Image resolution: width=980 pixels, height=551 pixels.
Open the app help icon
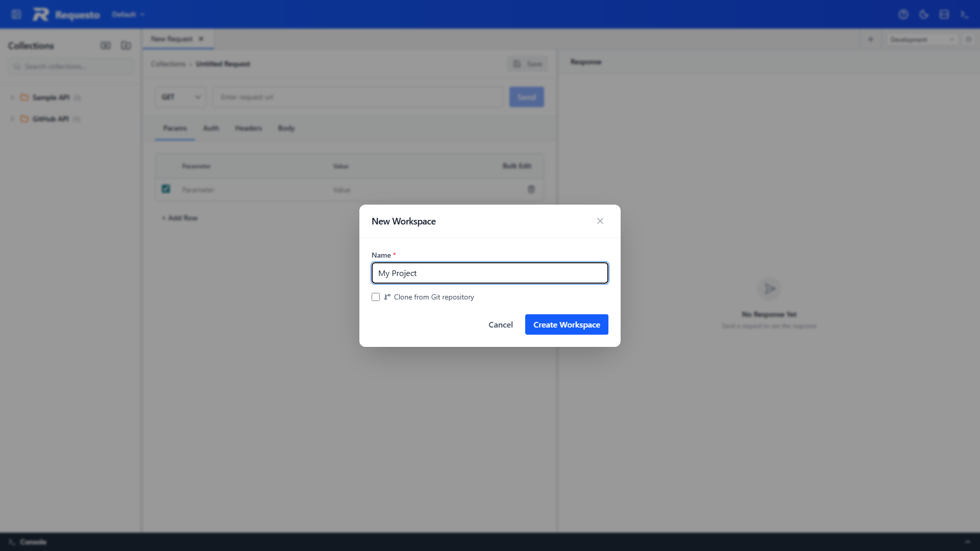[x=903, y=14]
